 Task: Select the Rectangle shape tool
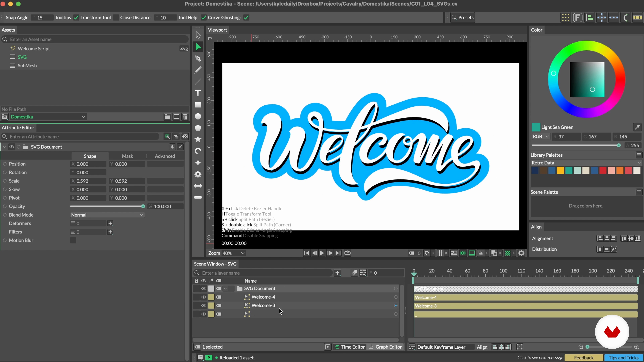[198, 105]
